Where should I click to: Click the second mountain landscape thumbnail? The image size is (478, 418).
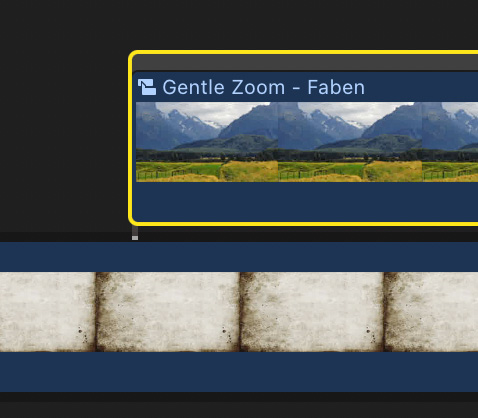coord(350,142)
